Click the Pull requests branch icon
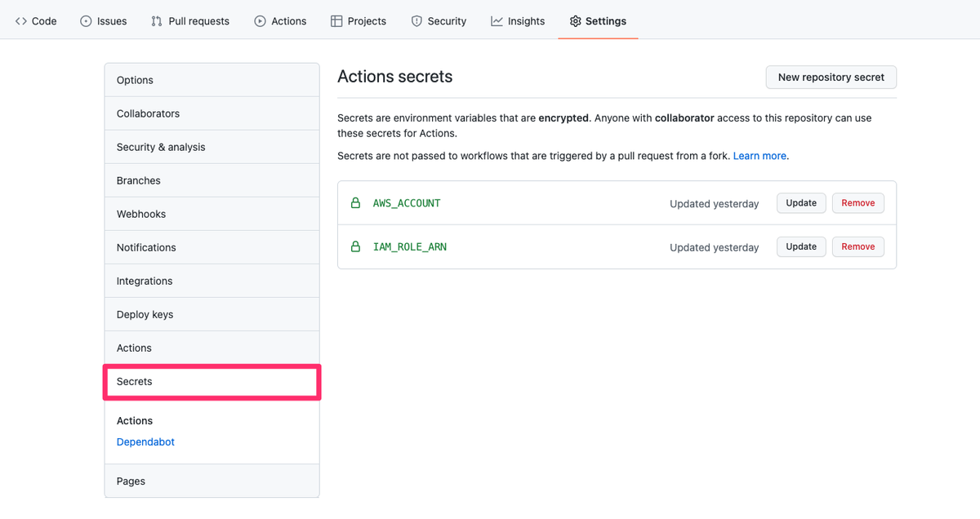Image resolution: width=980 pixels, height=519 pixels. coord(156,20)
